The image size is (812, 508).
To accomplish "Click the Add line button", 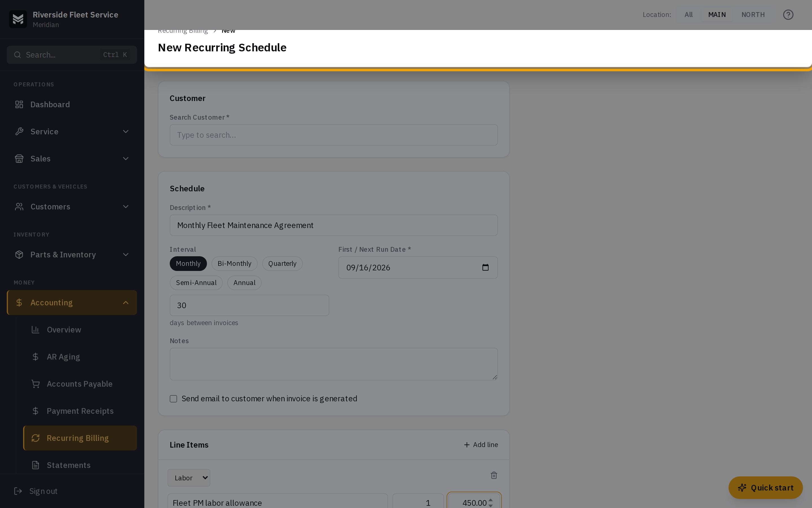I will pos(481,445).
